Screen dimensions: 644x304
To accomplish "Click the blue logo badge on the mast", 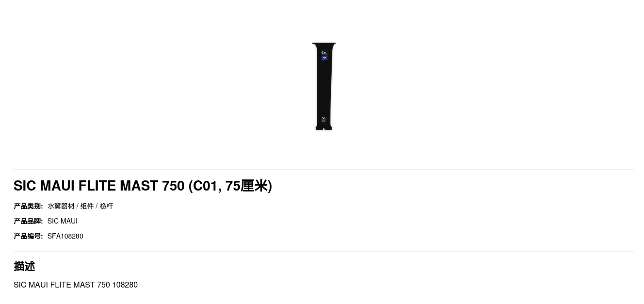I will click(324, 58).
